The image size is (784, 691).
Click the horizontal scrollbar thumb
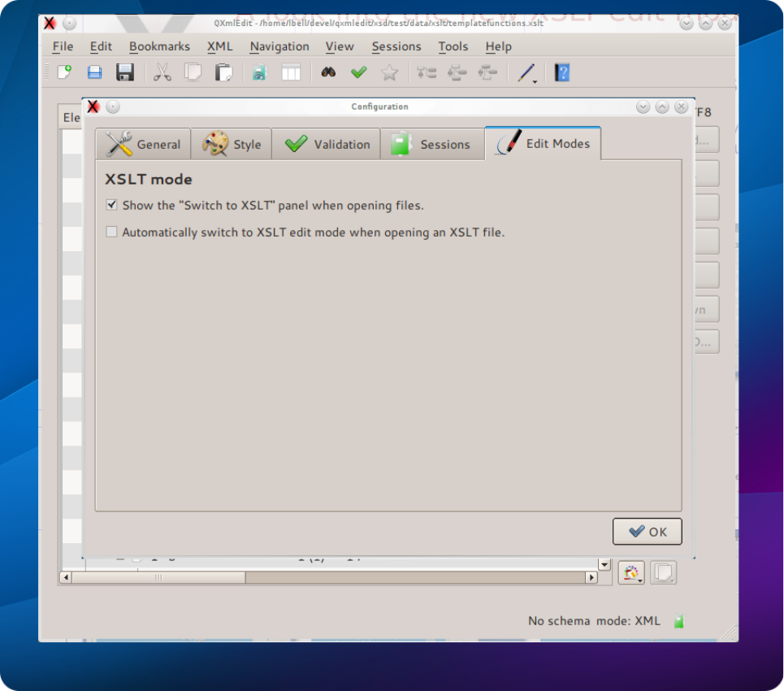tap(158, 577)
